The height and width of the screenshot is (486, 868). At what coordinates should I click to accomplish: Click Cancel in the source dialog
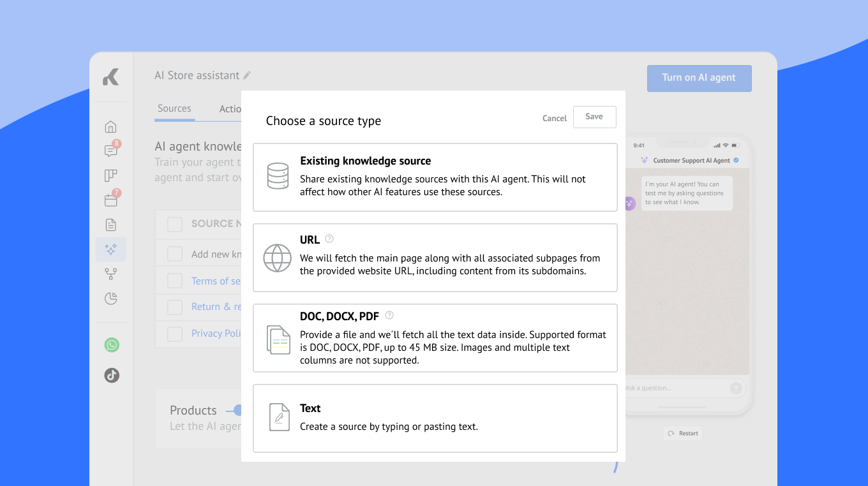coord(554,118)
